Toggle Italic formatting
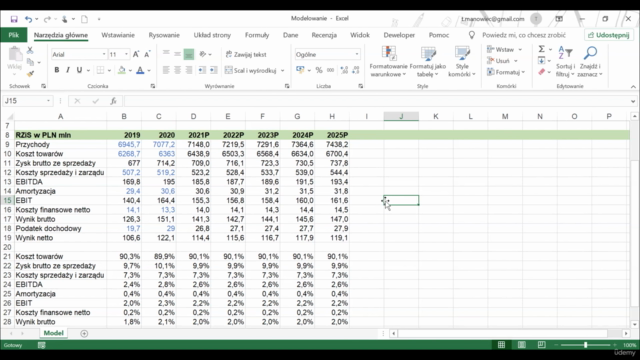Viewport: 640px width, 360px height. pyautogui.click(x=68, y=70)
